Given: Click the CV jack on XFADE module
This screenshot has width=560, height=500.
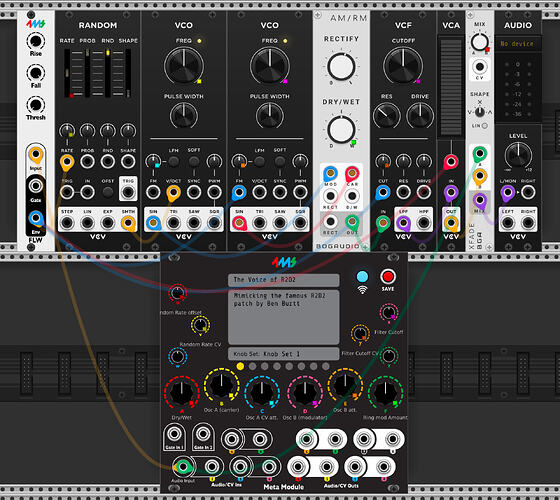Looking at the screenshot, I should tap(480, 66).
